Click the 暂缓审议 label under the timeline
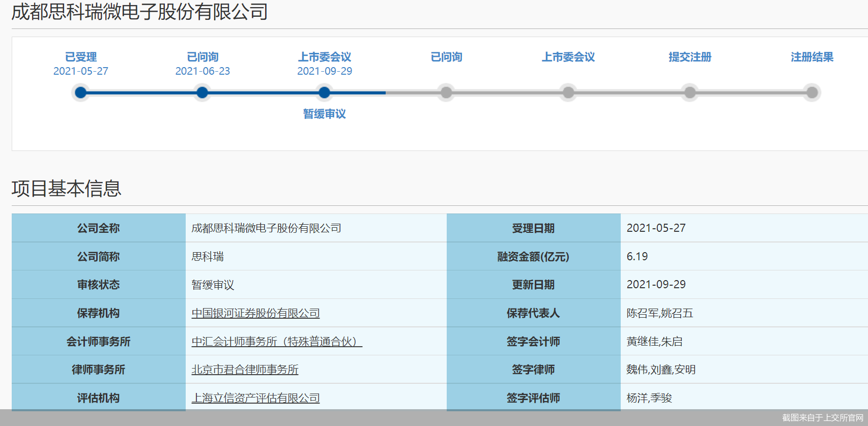 tap(325, 114)
